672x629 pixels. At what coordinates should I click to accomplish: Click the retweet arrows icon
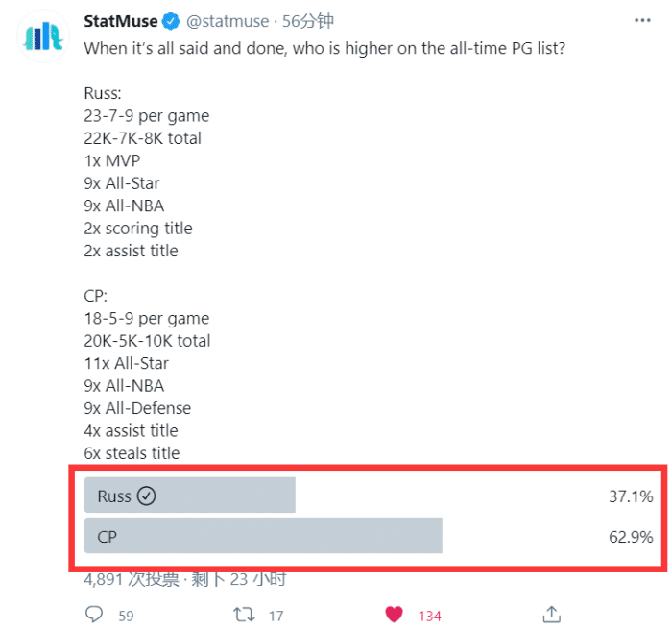click(x=244, y=614)
